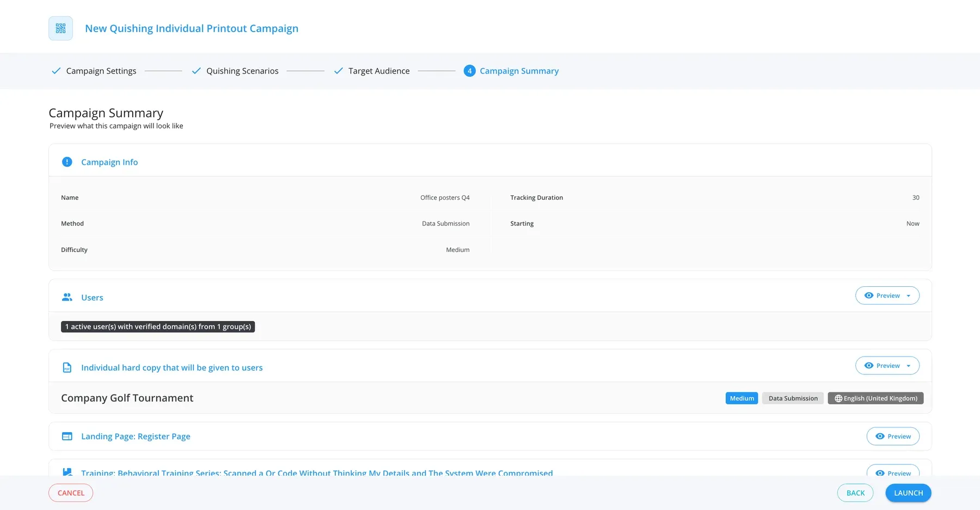Preview the Register Page landing page
980x510 pixels.
(893, 437)
